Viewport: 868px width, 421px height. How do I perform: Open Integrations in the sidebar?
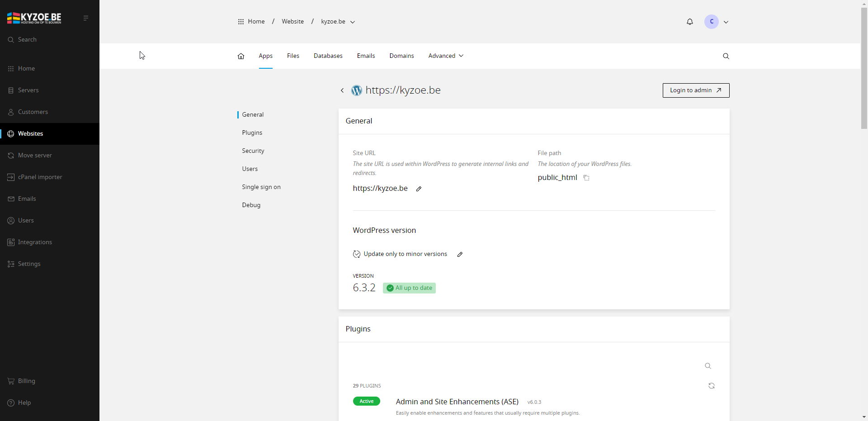tap(50, 242)
